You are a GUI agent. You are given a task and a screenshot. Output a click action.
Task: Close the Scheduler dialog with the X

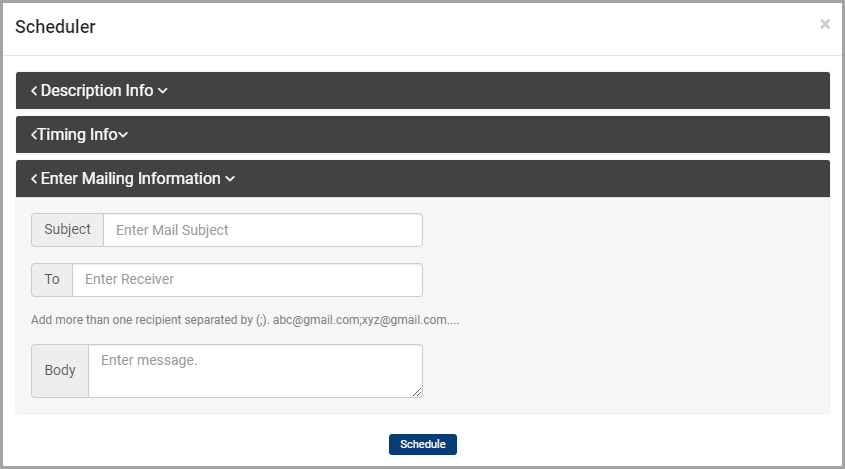(x=825, y=24)
